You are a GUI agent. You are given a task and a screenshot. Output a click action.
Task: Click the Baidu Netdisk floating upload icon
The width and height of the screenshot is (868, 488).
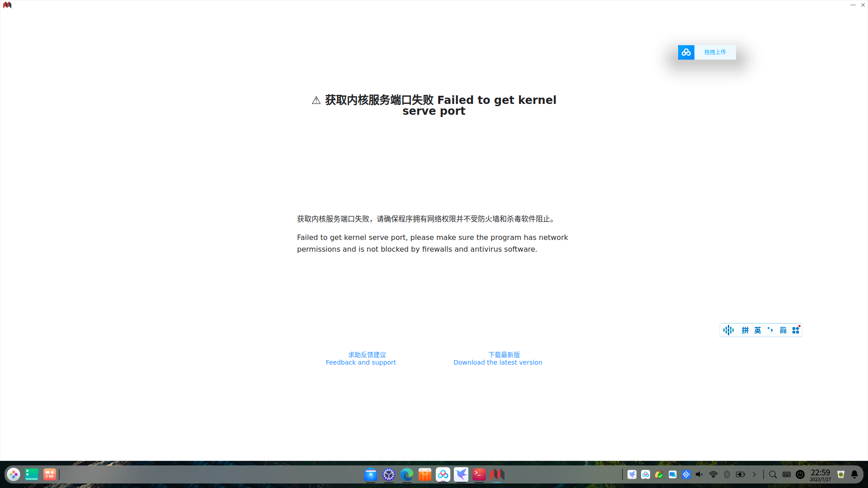[686, 52]
